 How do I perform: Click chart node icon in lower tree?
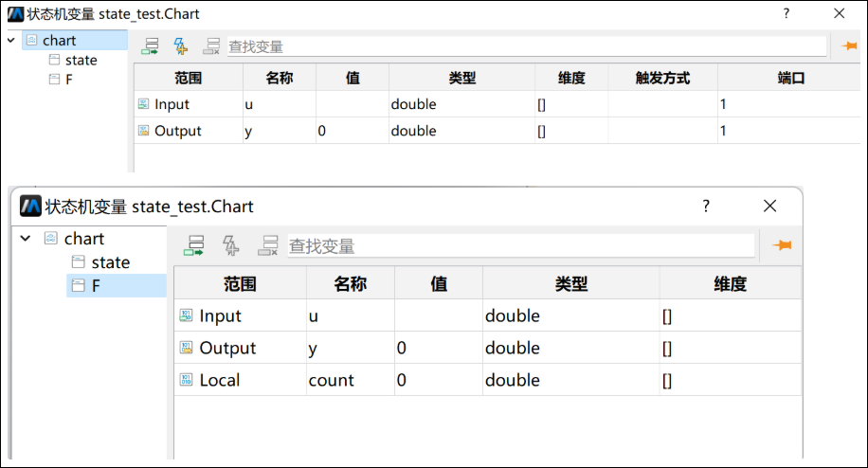(50, 238)
